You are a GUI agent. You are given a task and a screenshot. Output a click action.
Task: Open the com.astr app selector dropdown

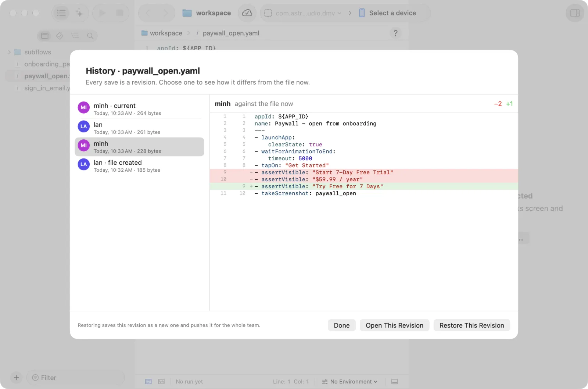click(x=302, y=13)
